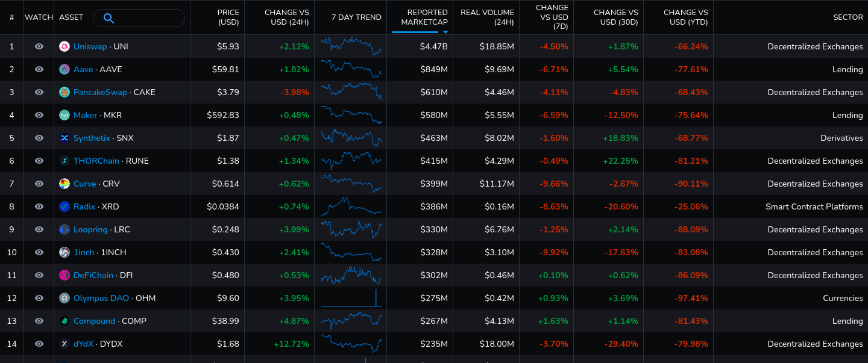Click the Derivatives sector cell
This screenshot has width=868, height=363.
pyautogui.click(x=841, y=138)
